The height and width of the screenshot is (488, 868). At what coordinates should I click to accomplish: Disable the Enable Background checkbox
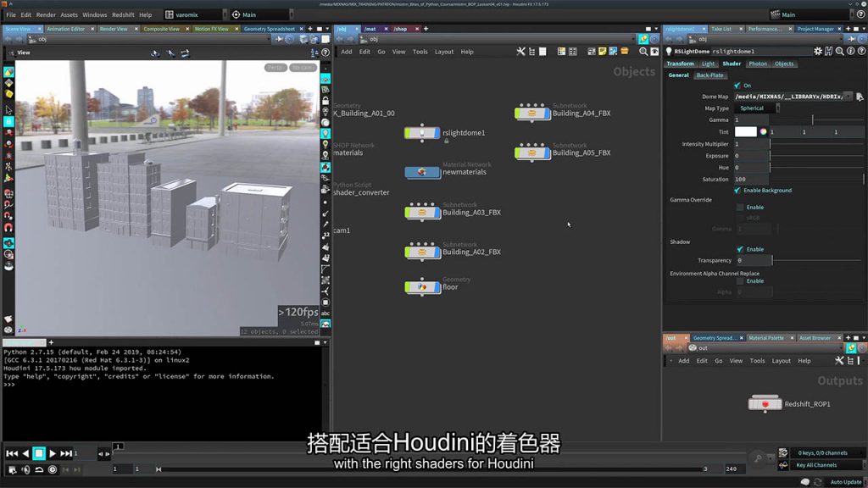click(740, 191)
